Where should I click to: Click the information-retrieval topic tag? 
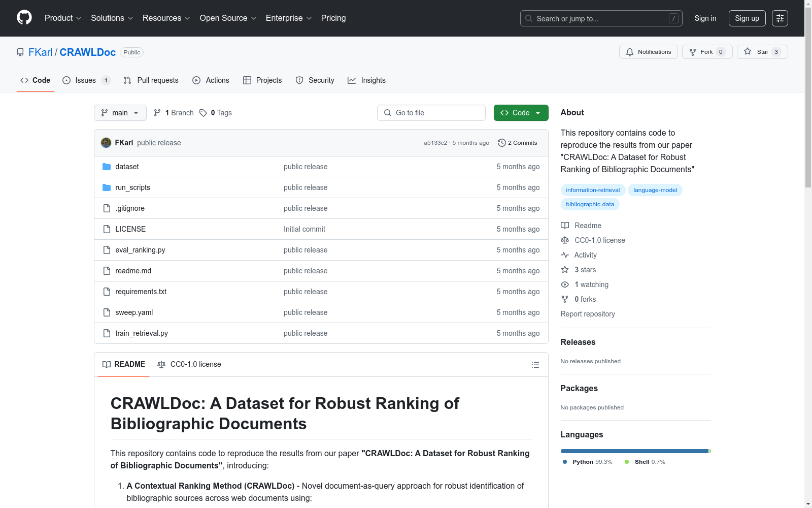593,190
